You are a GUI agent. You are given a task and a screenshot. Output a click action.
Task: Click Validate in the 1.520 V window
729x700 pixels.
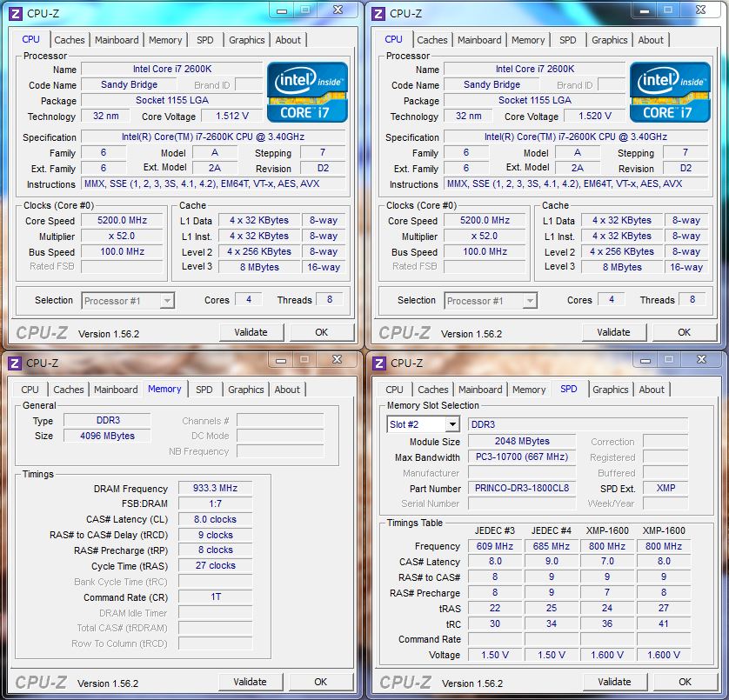tap(613, 332)
